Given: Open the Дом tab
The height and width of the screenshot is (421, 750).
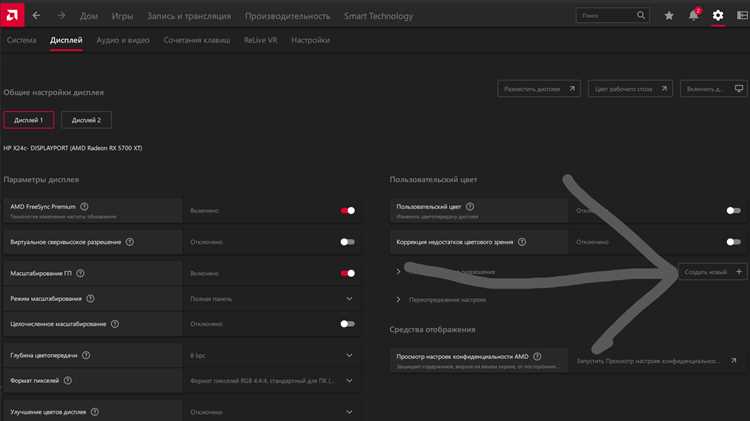Looking at the screenshot, I should click(x=89, y=16).
